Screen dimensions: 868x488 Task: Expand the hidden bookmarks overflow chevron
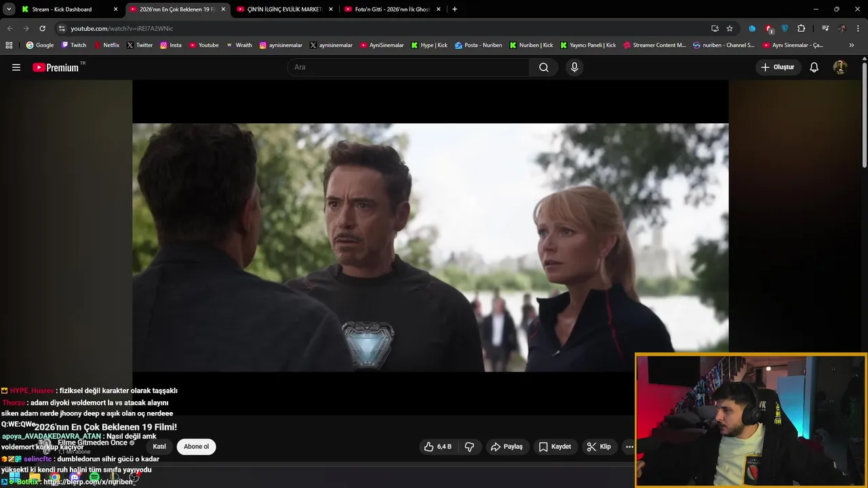[x=852, y=45]
